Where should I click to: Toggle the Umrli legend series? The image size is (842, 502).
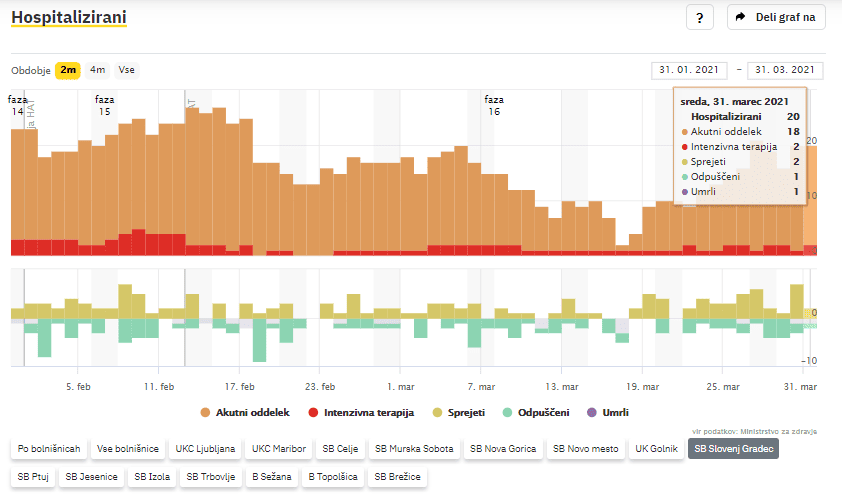point(608,412)
